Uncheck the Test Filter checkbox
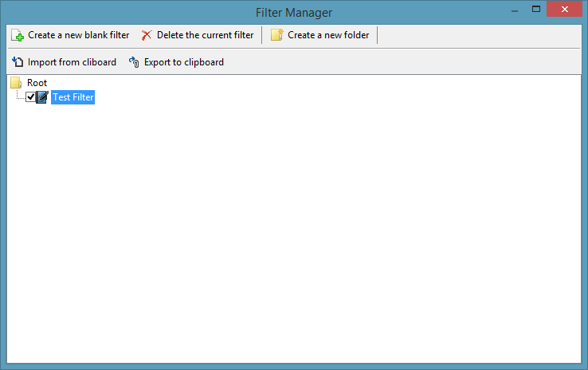Image resolution: width=588 pixels, height=370 pixels. (x=30, y=97)
